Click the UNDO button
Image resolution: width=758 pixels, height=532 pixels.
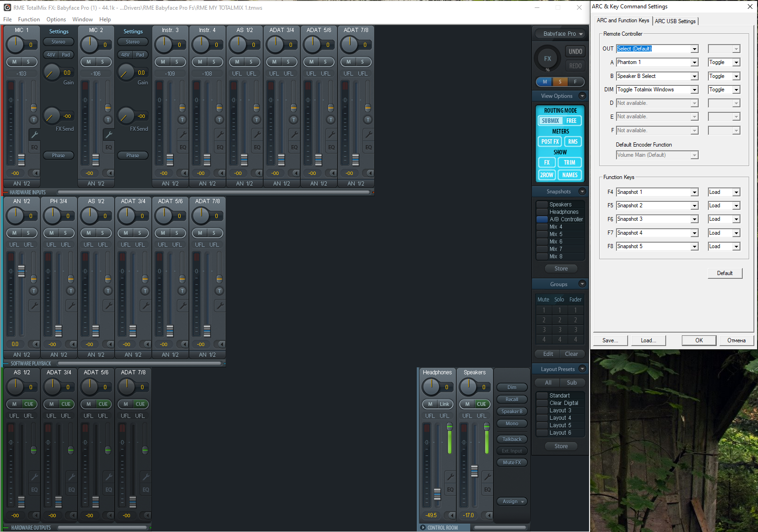(575, 51)
